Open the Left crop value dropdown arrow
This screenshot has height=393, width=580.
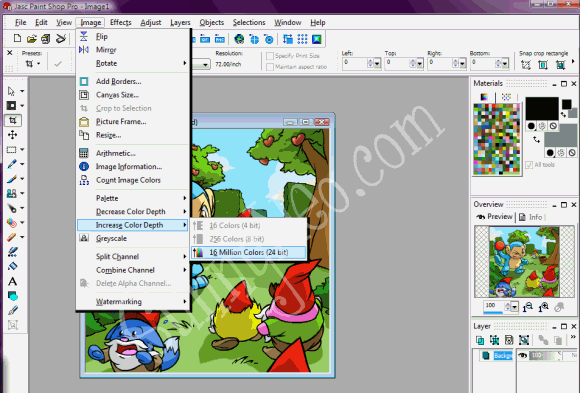[377, 64]
